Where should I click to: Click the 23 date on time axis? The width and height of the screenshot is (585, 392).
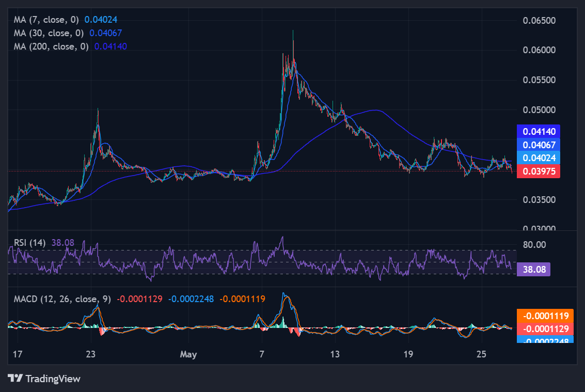tap(91, 354)
